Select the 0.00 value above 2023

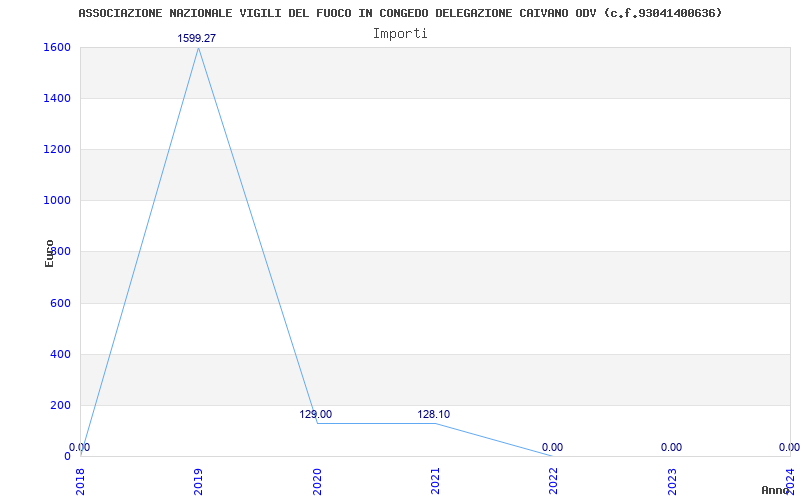[x=671, y=447]
